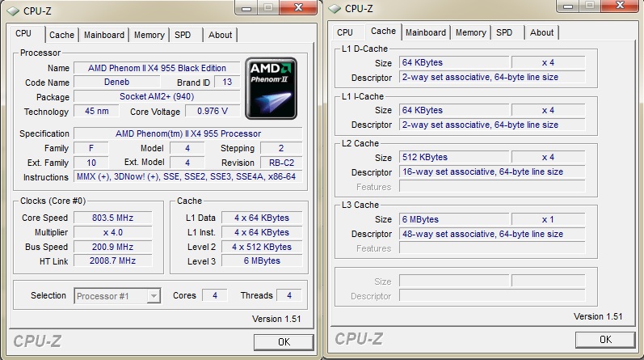Click the L3 Cache Size value 6 MBytes
Viewport: 644px width, 360px height.
coord(454,219)
